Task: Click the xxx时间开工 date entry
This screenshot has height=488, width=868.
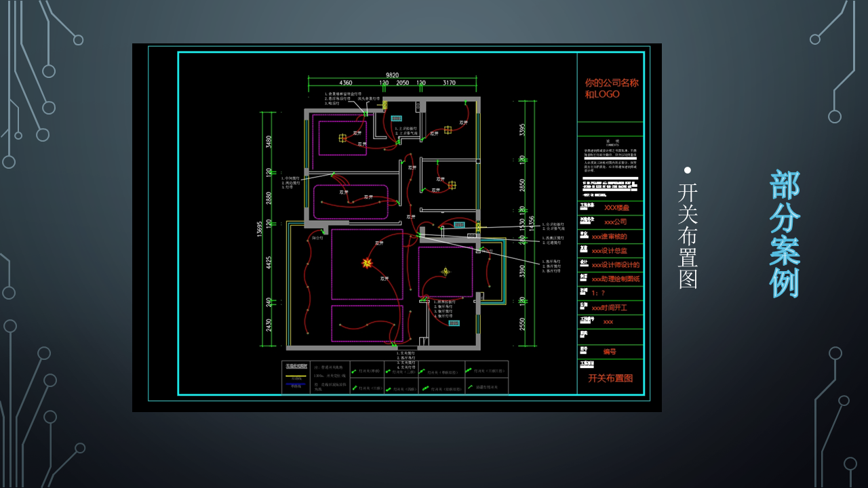Action: (x=609, y=308)
